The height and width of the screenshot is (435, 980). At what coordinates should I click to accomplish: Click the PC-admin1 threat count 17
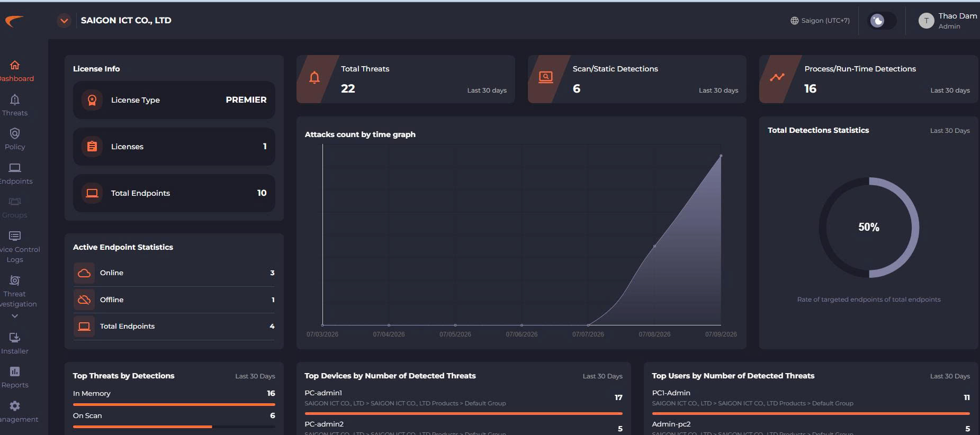click(x=618, y=397)
